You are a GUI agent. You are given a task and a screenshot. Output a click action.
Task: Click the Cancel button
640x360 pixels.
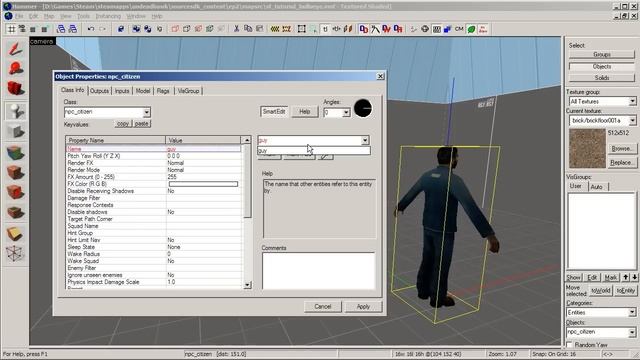tap(322, 307)
